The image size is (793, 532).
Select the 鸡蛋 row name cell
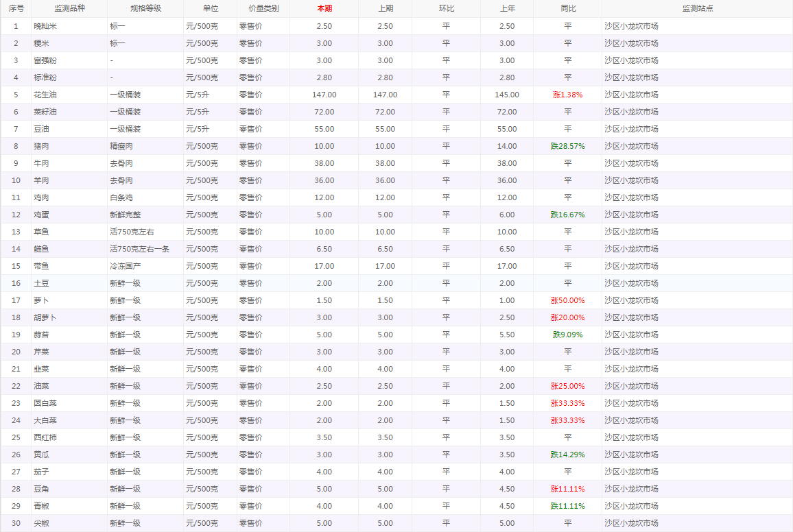(41, 215)
